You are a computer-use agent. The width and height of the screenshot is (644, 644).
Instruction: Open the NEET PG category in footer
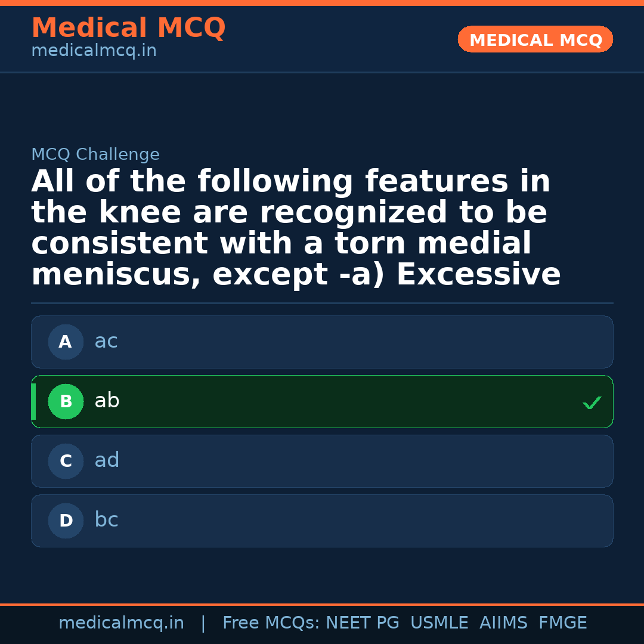362,622
